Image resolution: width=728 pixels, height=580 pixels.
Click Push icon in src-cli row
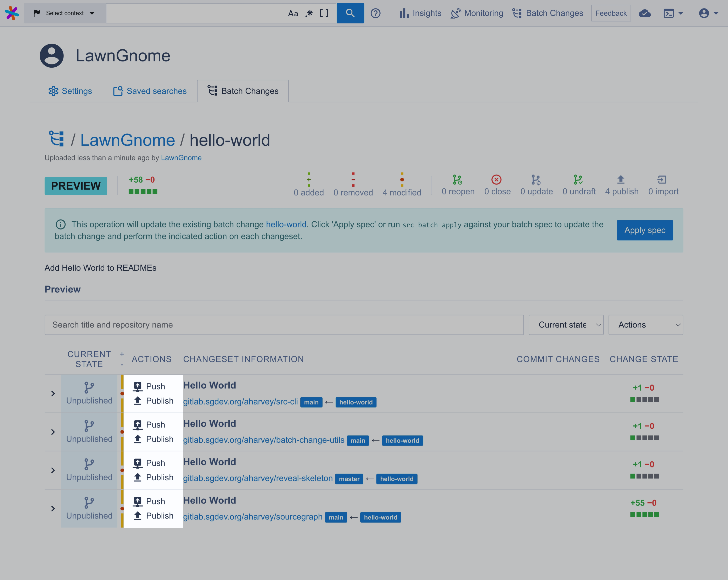(138, 386)
